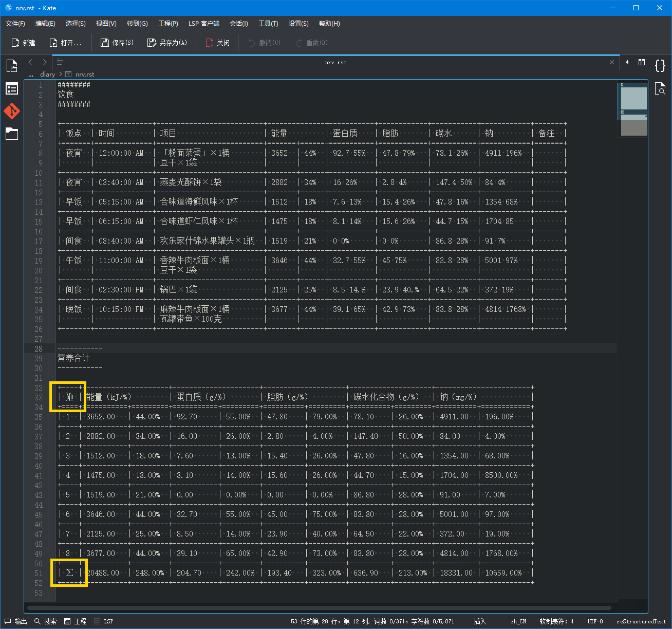Click the split view icon
The width and height of the screenshot is (672, 629).
coord(642,62)
